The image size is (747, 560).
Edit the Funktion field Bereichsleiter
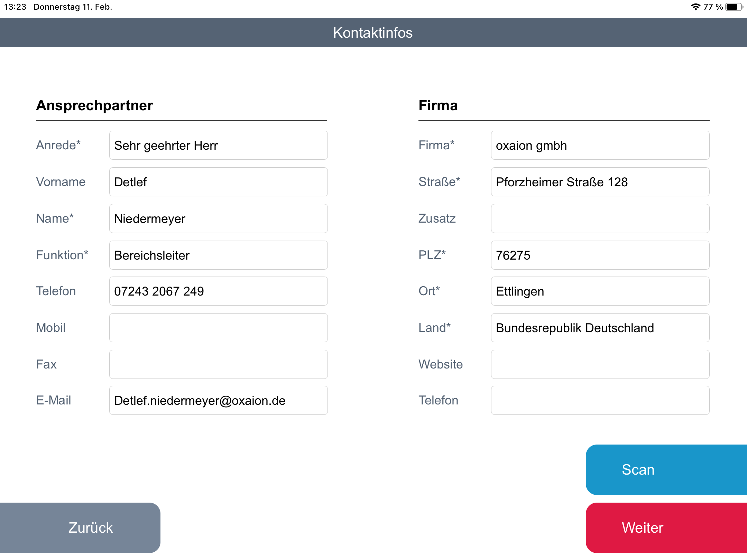pos(218,255)
